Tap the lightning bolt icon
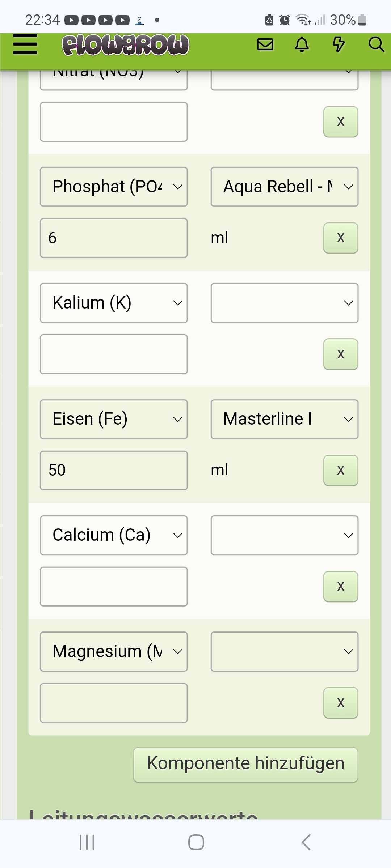 coord(339,44)
